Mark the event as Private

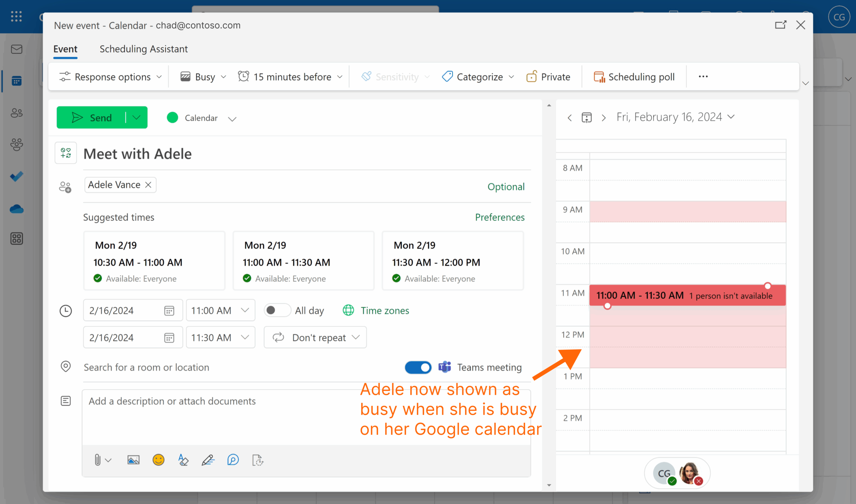[548, 77]
